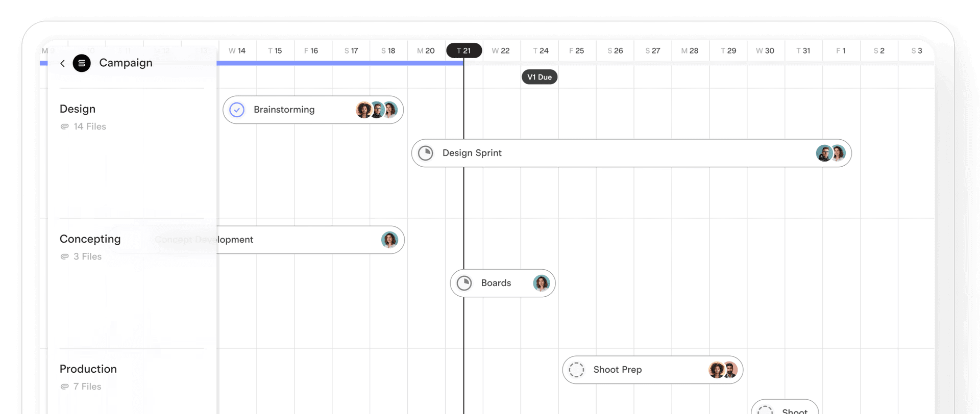The image size is (980, 414).
Task: Open the 14 Files link under Design
Action: [x=90, y=126]
